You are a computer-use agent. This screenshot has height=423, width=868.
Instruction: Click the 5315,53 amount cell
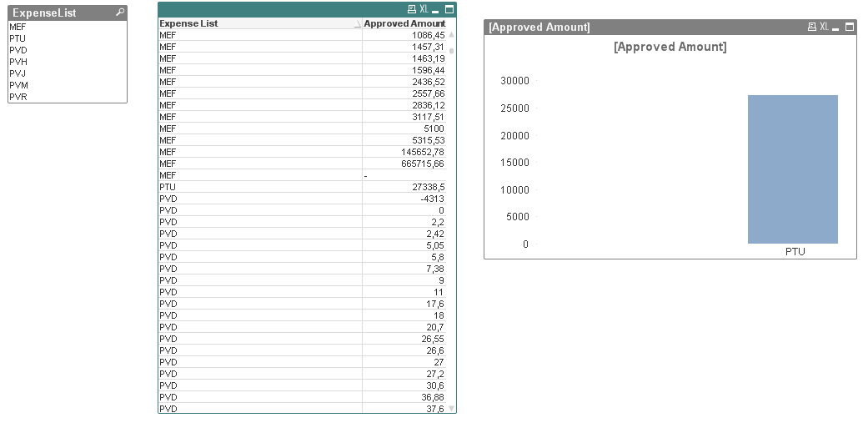tap(404, 140)
